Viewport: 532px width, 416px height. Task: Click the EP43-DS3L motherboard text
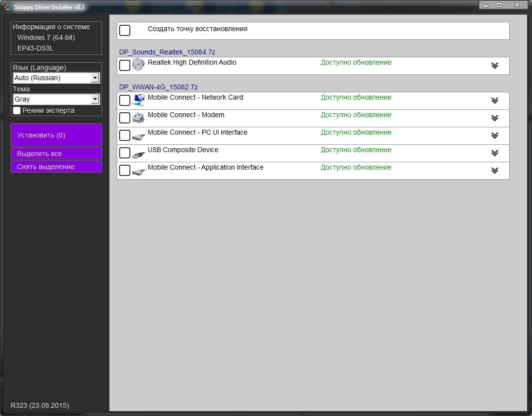(x=35, y=48)
